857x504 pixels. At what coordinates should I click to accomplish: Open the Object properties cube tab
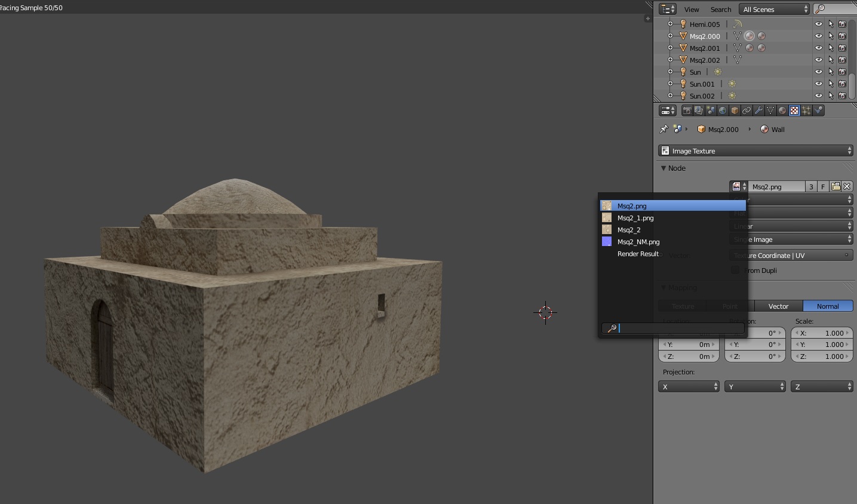735,110
